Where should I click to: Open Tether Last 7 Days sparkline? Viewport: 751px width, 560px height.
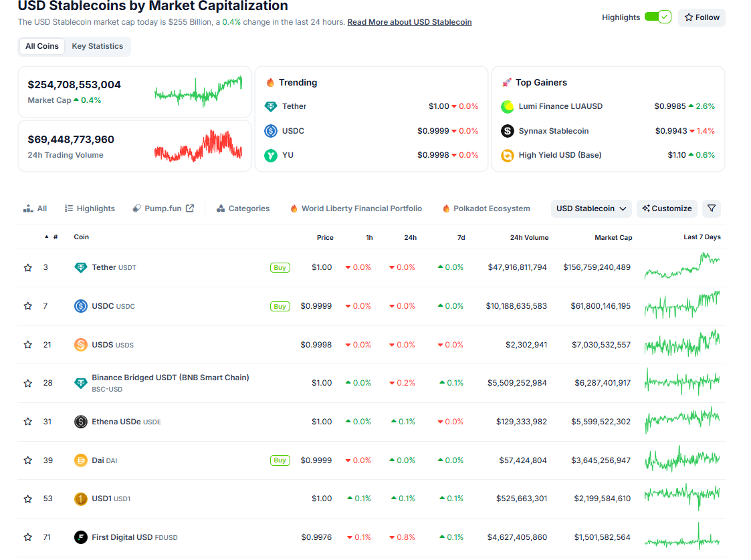point(682,267)
